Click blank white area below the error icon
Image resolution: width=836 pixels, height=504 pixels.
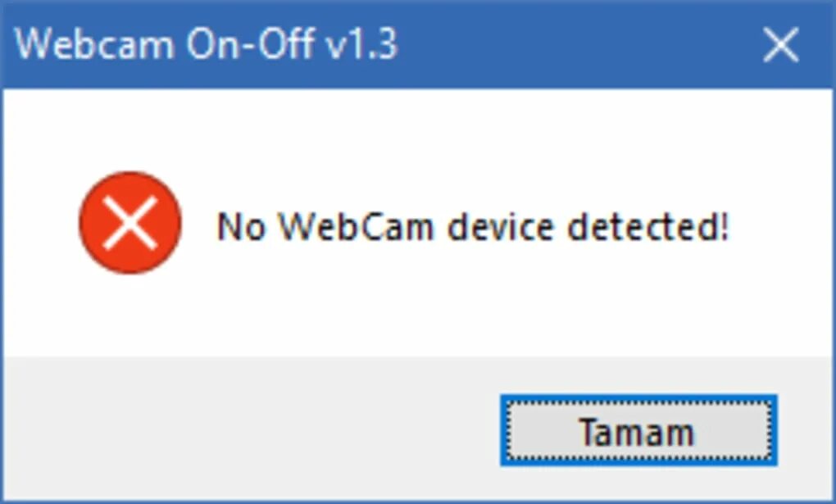click(x=129, y=316)
